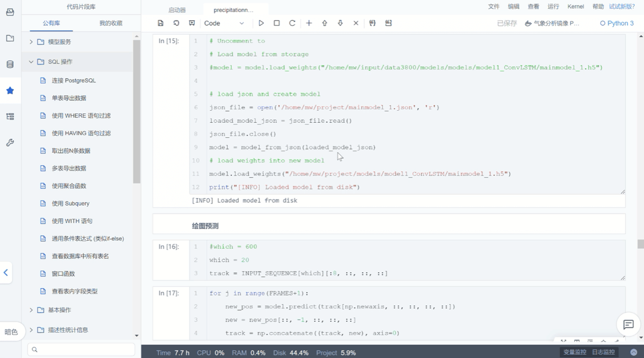Click the last toolbar icon with braces box

pos(388,24)
